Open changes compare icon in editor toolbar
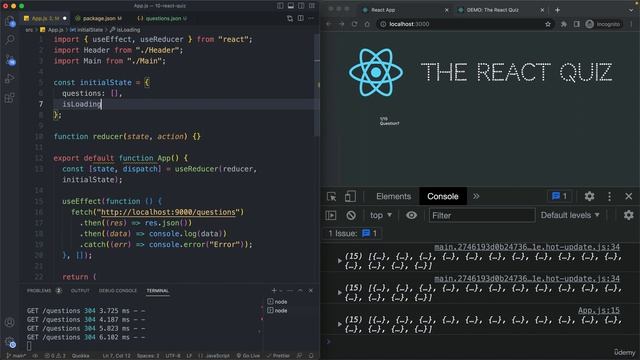Viewport: 640px width, 360px height. point(290,18)
